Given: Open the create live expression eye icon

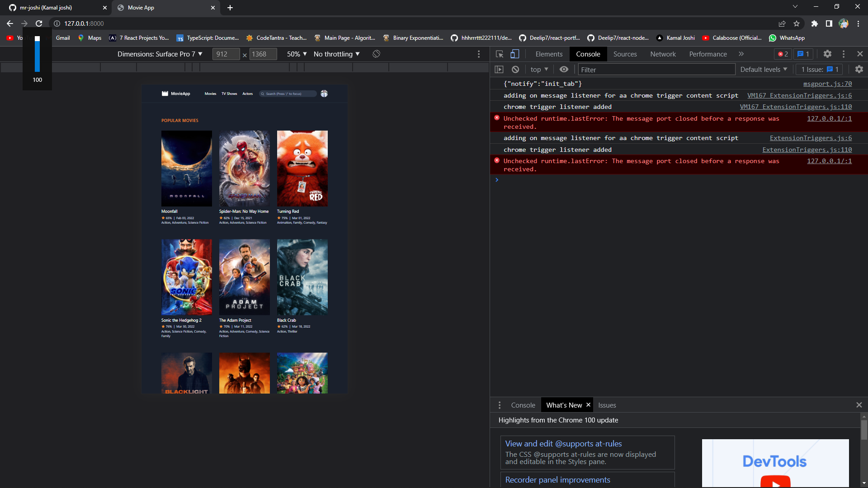Looking at the screenshot, I should (x=564, y=69).
